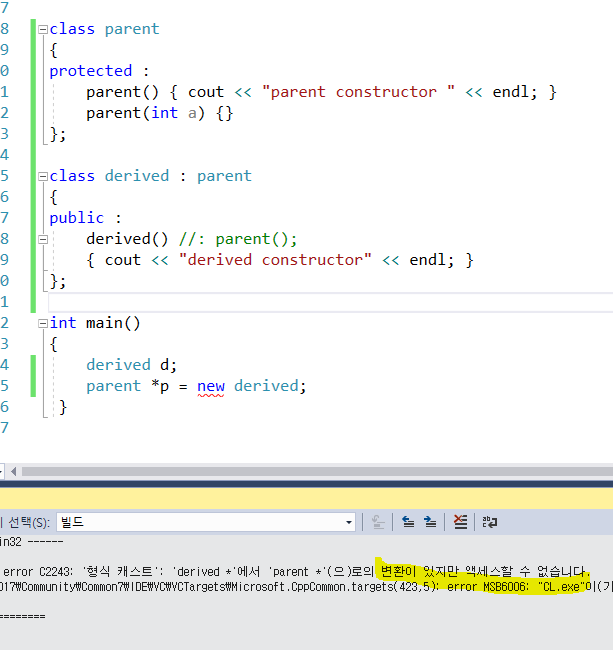
Task: Go to next message in output
Action: click(430, 522)
